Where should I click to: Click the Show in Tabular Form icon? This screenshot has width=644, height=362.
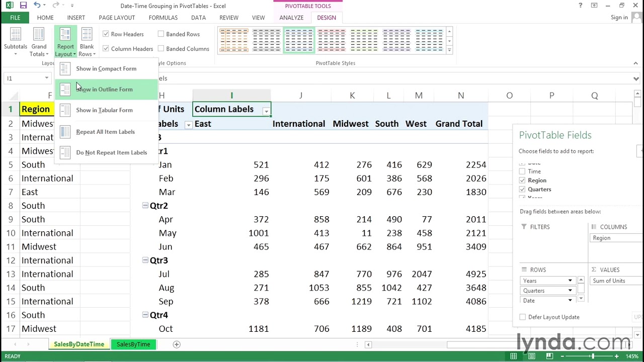click(65, 110)
